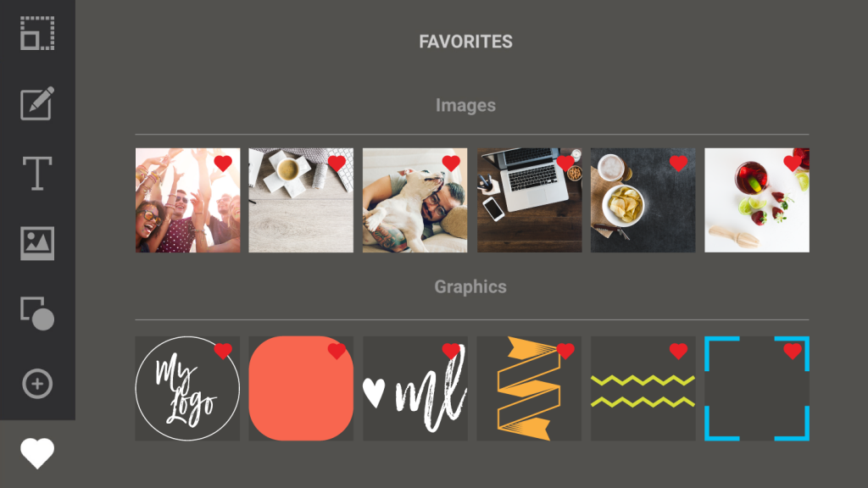Viewport: 868px width, 488px height.
Task: Choose the orange ribbon banner graphic
Action: pyautogui.click(x=529, y=388)
